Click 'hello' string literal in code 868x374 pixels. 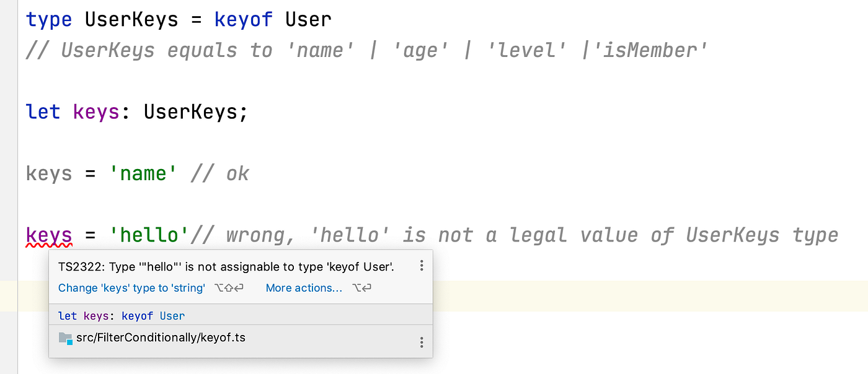point(149,235)
